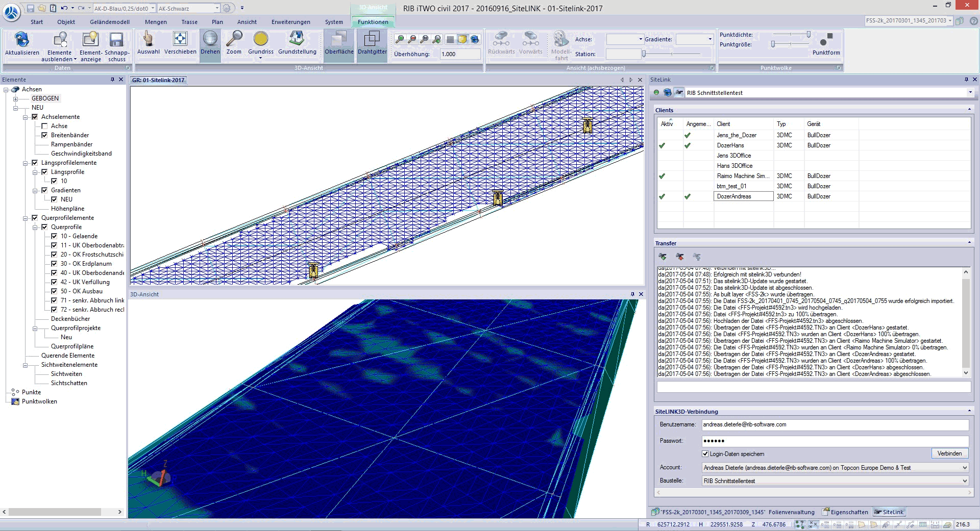
Task: Click the Elementanzeige lightbulb icon
Action: click(x=90, y=40)
